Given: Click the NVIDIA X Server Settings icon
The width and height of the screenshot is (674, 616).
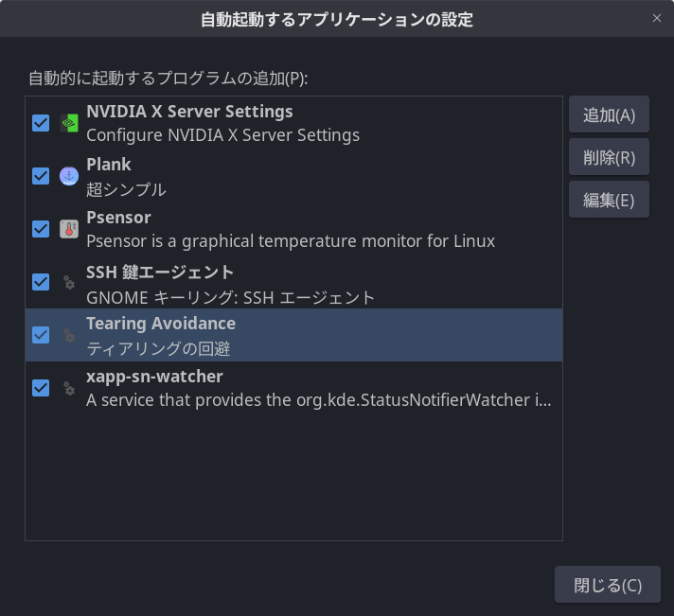Looking at the screenshot, I should (x=69, y=123).
